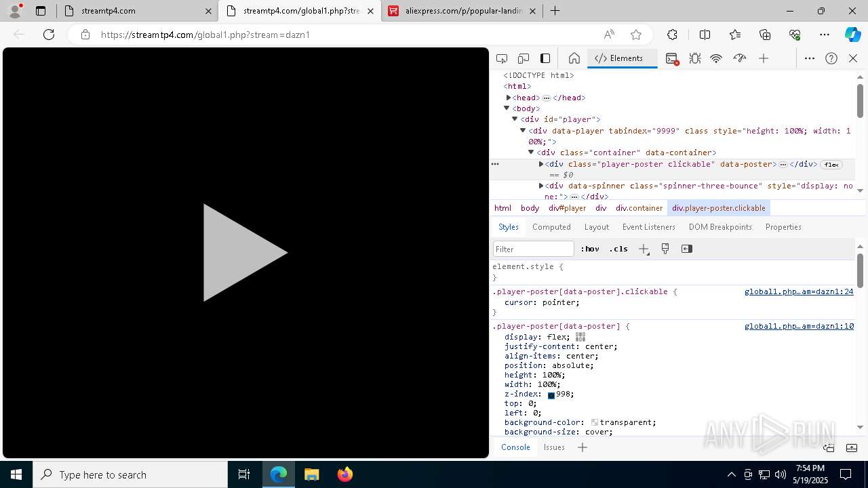The height and width of the screenshot is (488, 868).
Task: Switch to the Computed tab
Action: [x=551, y=227]
